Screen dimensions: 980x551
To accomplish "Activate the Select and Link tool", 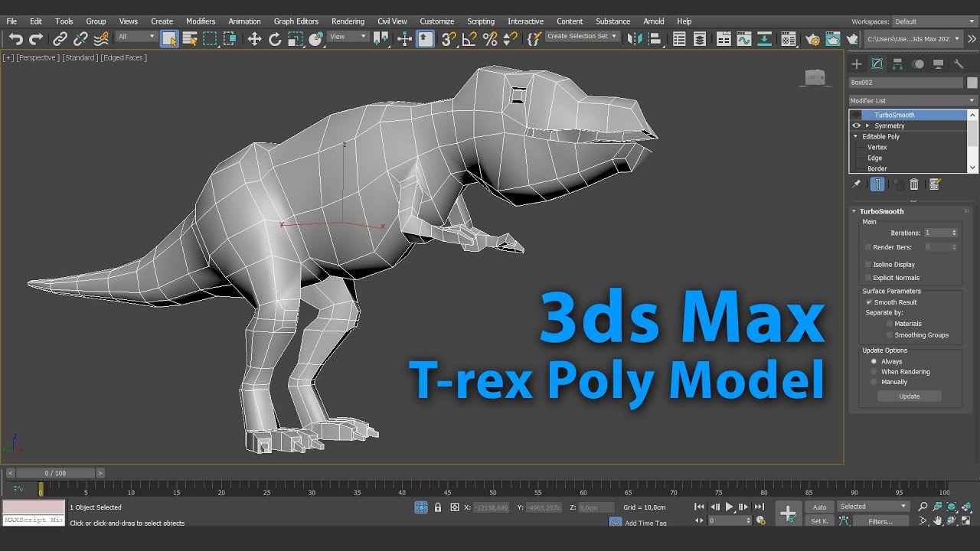I will [x=60, y=39].
